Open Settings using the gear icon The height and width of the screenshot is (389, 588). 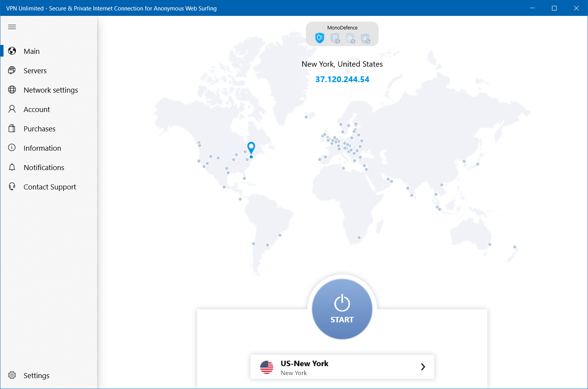[12, 375]
